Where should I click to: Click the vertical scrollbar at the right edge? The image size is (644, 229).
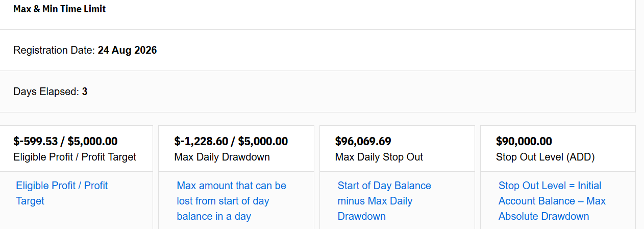tap(640, 114)
